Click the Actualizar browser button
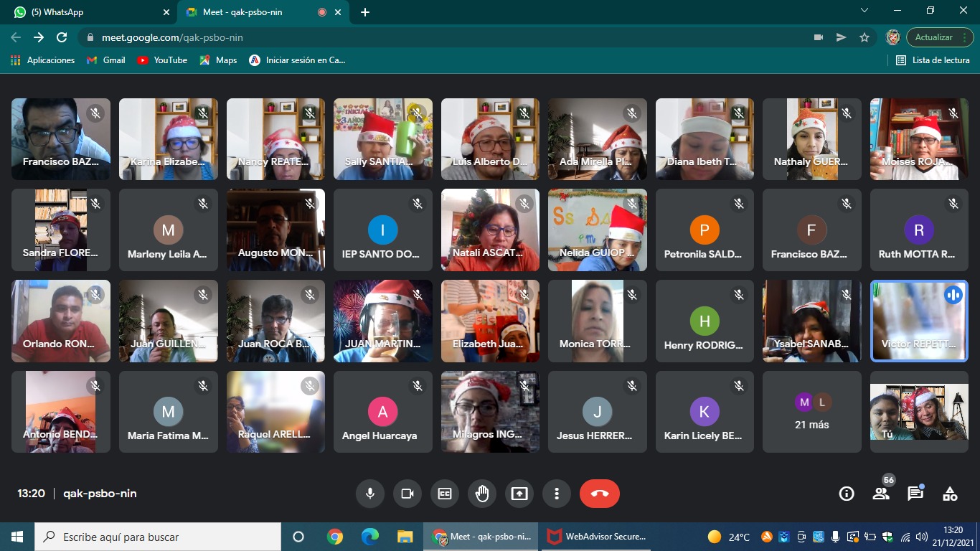 (x=933, y=37)
